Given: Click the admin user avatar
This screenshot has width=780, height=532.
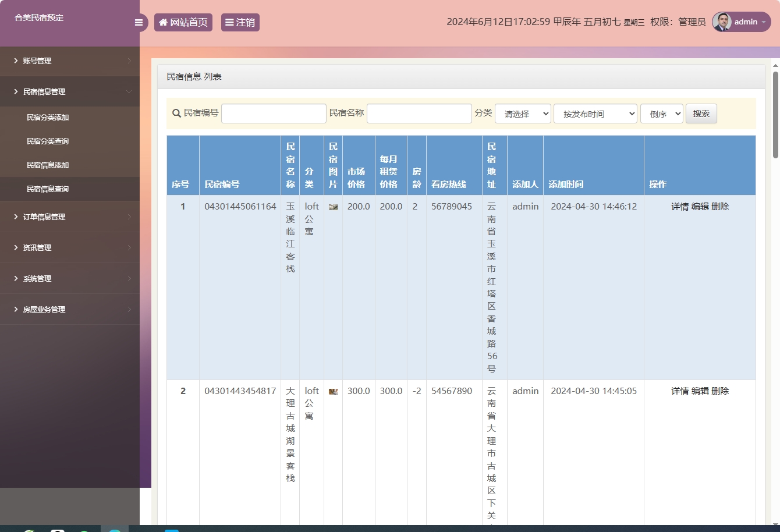Looking at the screenshot, I should pyautogui.click(x=722, y=22).
